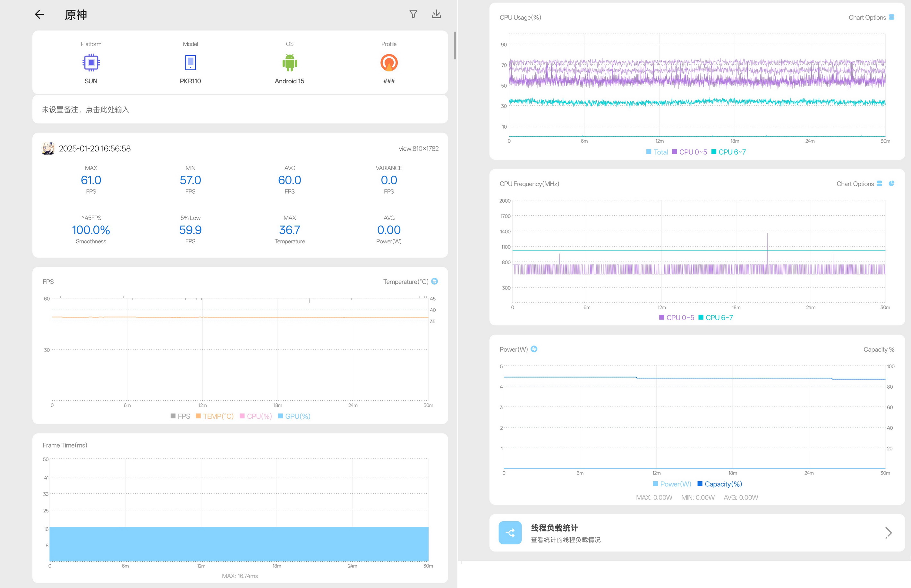Click the VARIANCE 0.0 value
Screen dimensions: 911x588
point(389,180)
